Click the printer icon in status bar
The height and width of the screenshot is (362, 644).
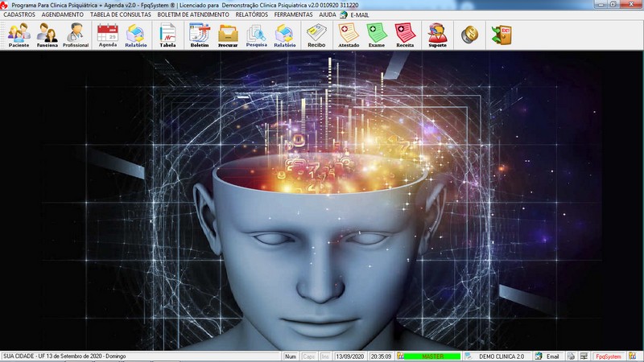coord(571,356)
